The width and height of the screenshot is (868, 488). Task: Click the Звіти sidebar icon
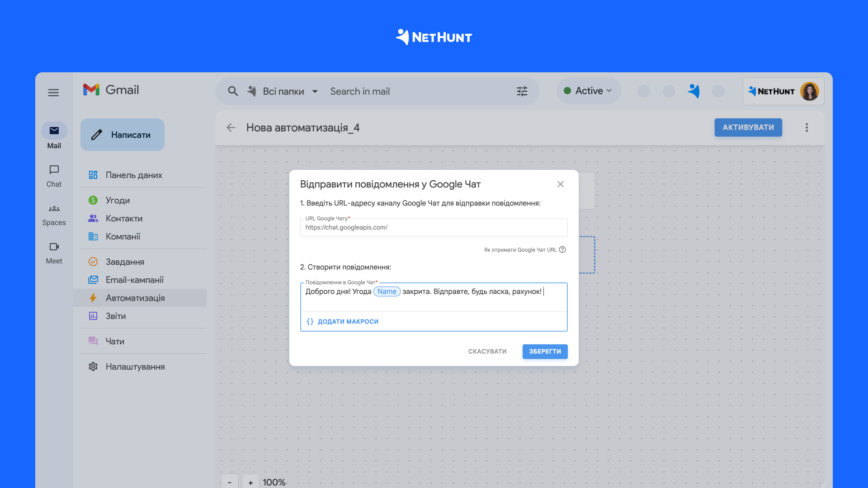(x=93, y=316)
